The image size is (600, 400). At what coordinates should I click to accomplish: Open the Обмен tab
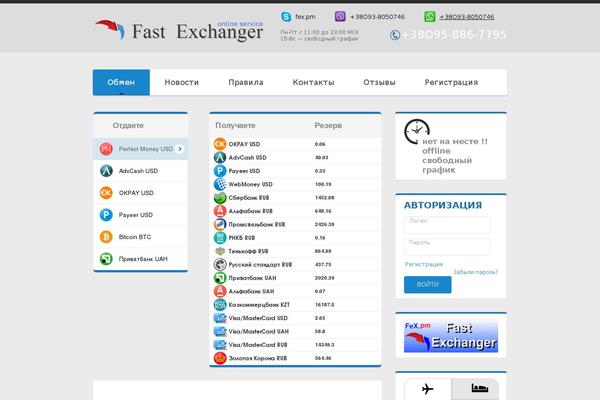pyautogui.click(x=121, y=82)
